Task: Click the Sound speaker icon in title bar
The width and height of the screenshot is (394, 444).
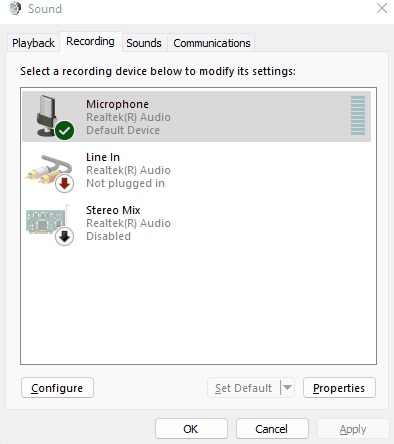Action: pyautogui.click(x=15, y=8)
